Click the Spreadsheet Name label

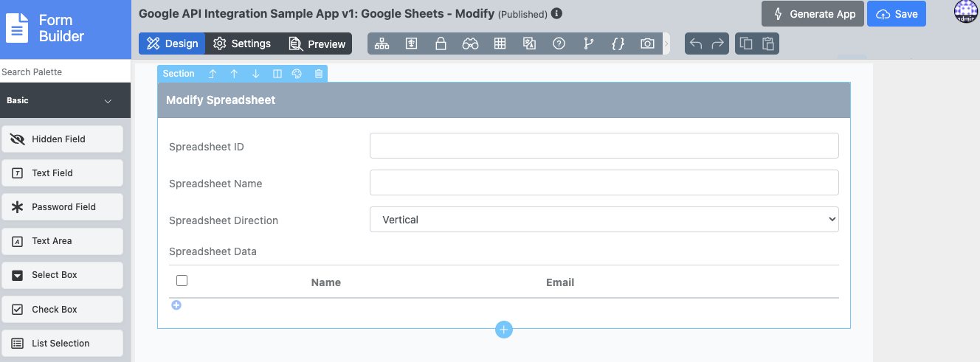(x=215, y=184)
